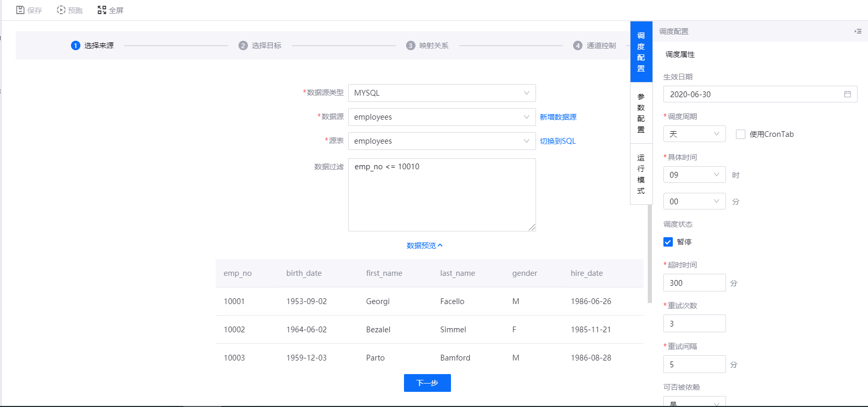Click the gender column header
This screenshot has height=407, width=868.
coord(525,273)
